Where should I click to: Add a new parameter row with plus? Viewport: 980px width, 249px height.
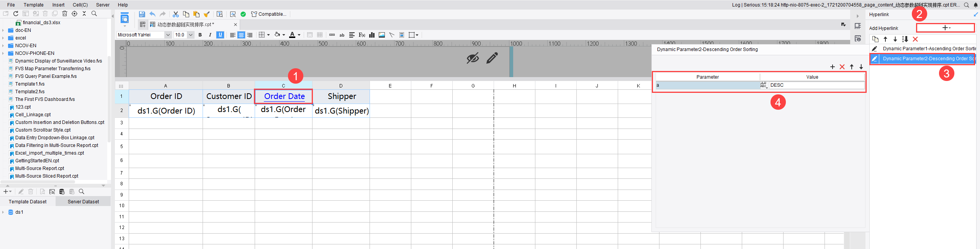tap(833, 67)
